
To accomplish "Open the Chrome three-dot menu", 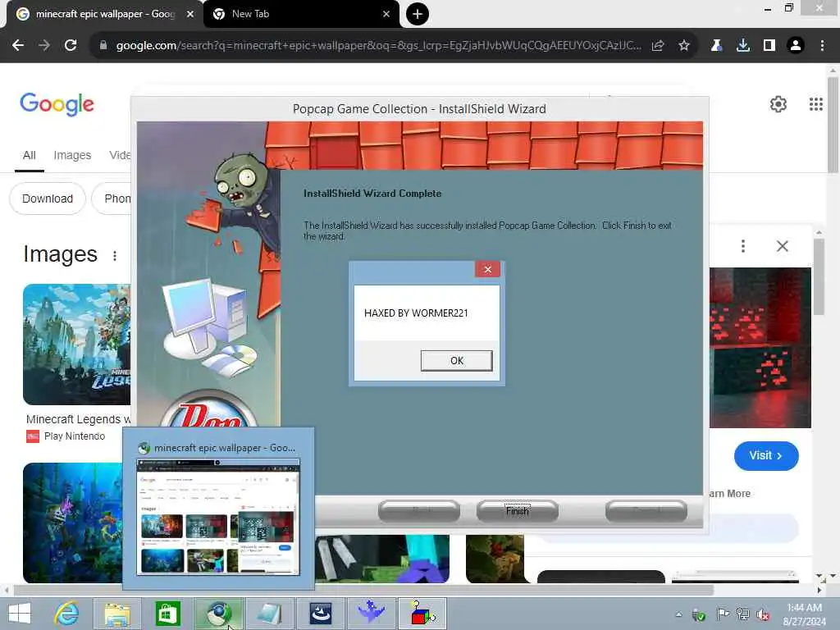I will point(822,46).
